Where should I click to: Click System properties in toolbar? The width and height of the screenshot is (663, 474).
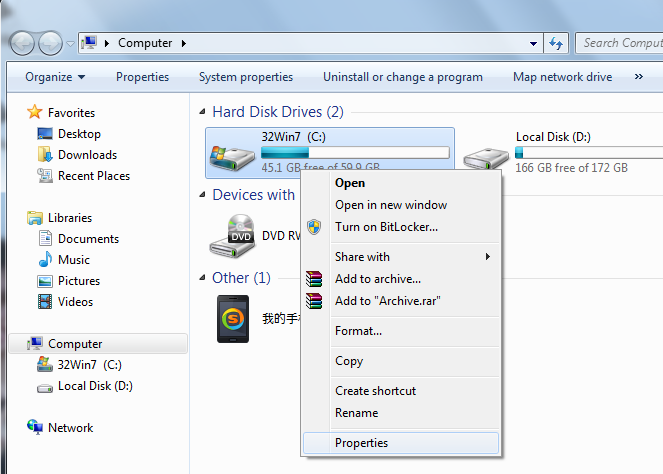click(246, 77)
